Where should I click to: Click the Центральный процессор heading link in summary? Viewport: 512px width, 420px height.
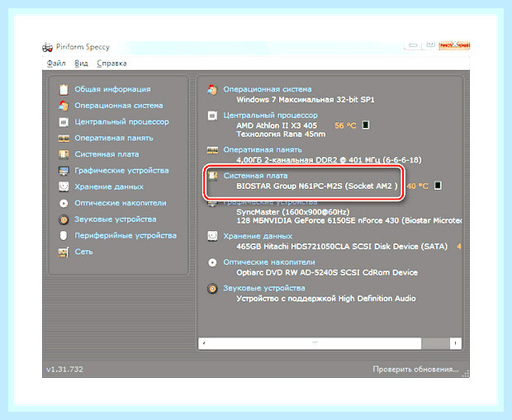(270, 116)
